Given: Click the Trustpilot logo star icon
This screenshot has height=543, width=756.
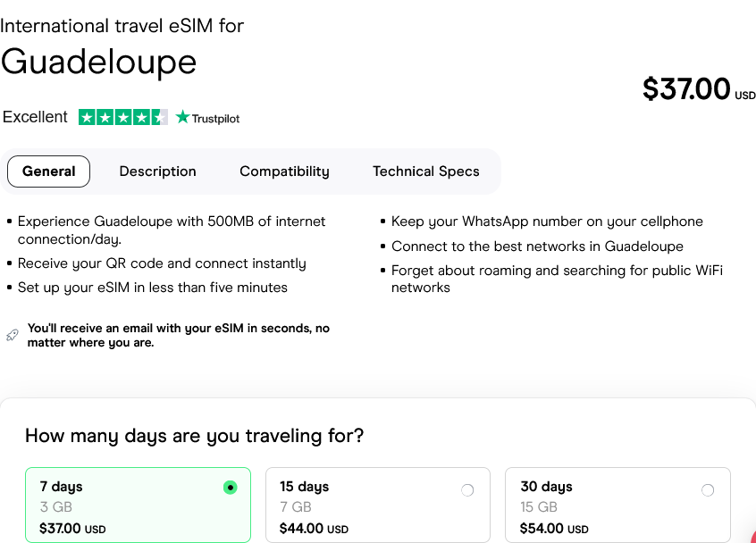Looking at the screenshot, I should click(x=183, y=117).
